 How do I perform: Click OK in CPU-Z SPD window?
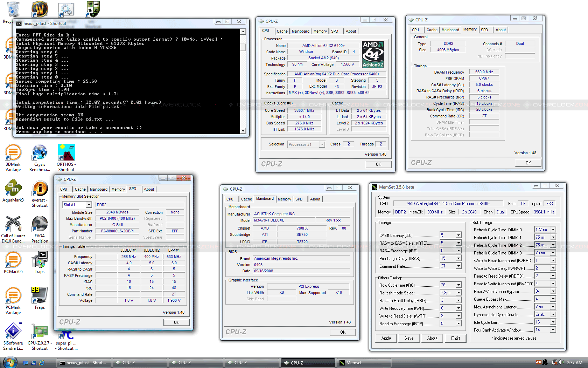(176, 322)
